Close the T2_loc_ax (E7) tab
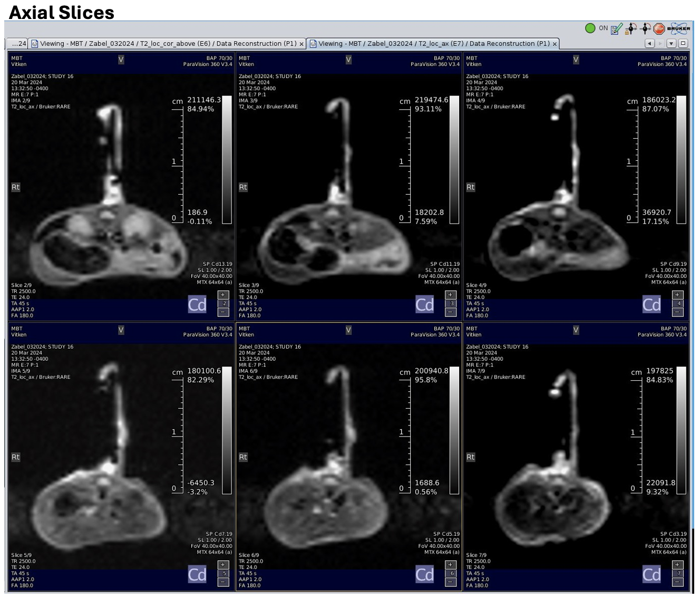The height and width of the screenshot is (599, 700). (555, 44)
